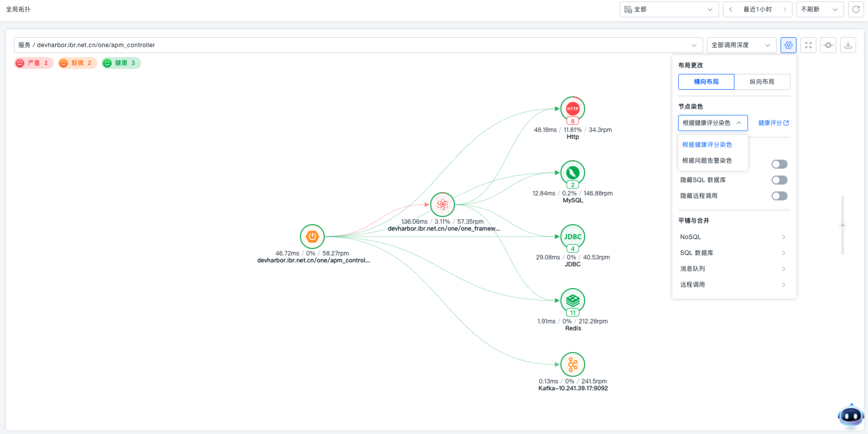Click the MySQL node icon
The image size is (868, 434).
(573, 173)
